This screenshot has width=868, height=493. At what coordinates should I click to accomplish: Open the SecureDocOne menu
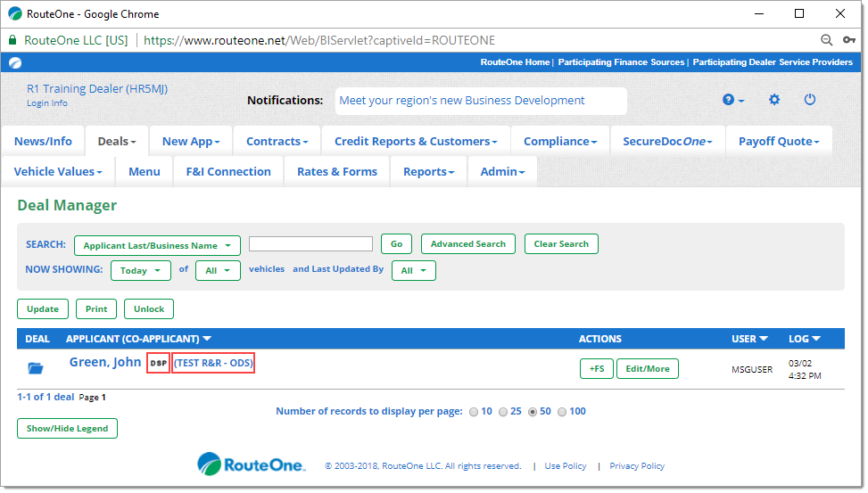[667, 141]
